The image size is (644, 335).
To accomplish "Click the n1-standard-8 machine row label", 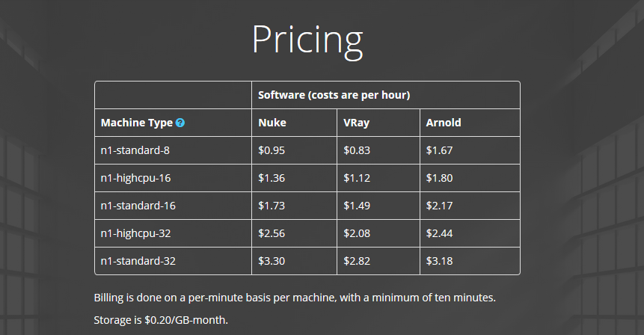I will click(x=135, y=150).
